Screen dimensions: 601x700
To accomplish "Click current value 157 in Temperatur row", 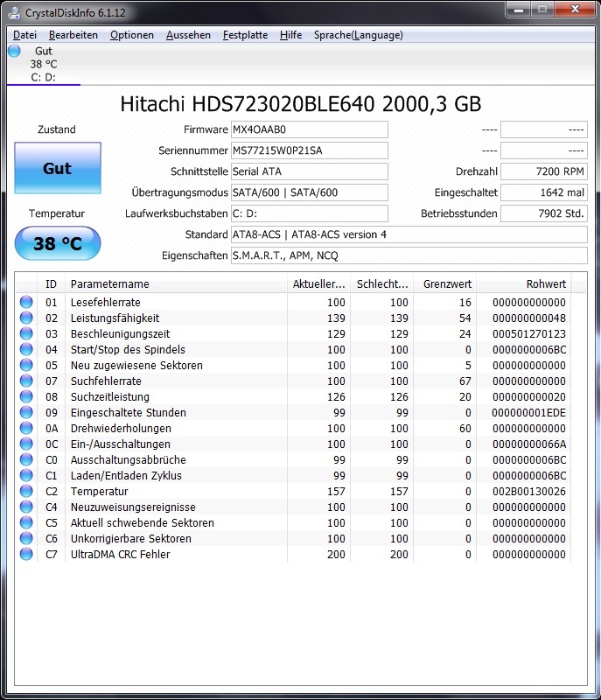I will [x=336, y=492].
